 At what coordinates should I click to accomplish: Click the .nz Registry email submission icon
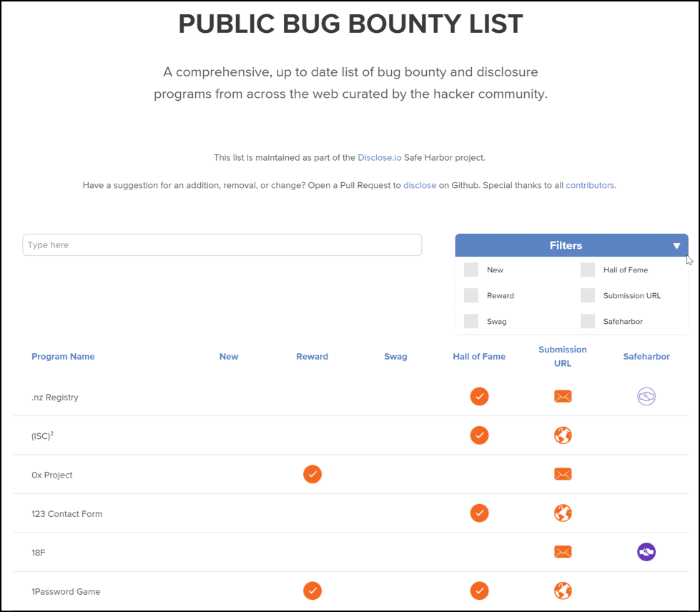[563, 396]
